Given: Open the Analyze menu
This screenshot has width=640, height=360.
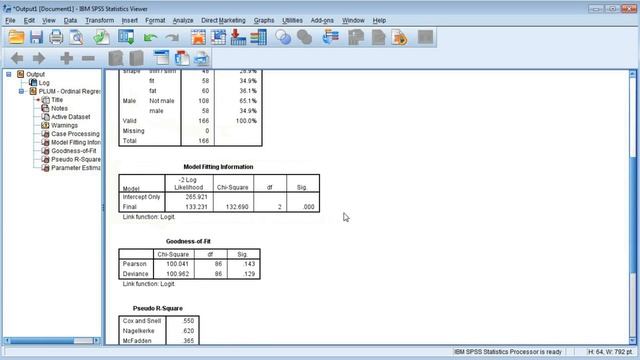Looking at the screenshot, I should (183, 20).
